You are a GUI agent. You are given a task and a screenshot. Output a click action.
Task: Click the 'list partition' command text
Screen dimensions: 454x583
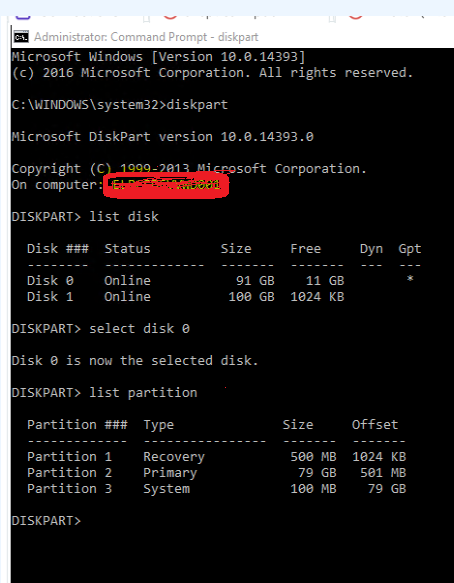[143, 393]
